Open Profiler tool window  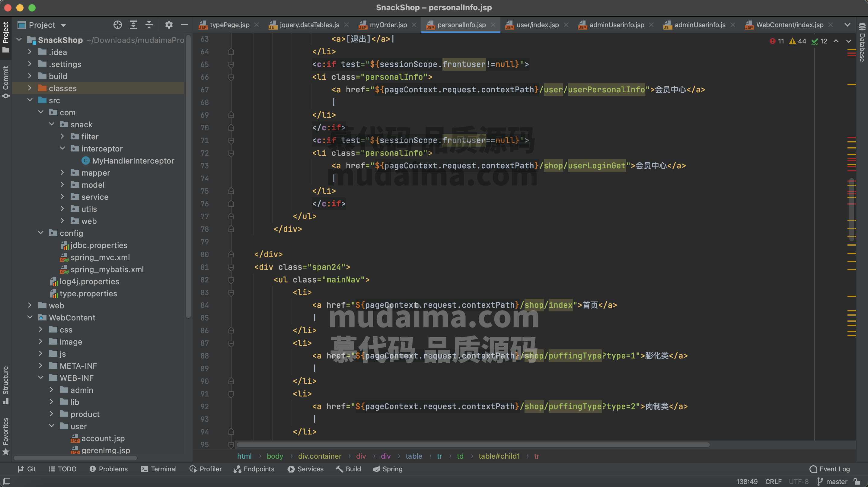tap(206, 469)
